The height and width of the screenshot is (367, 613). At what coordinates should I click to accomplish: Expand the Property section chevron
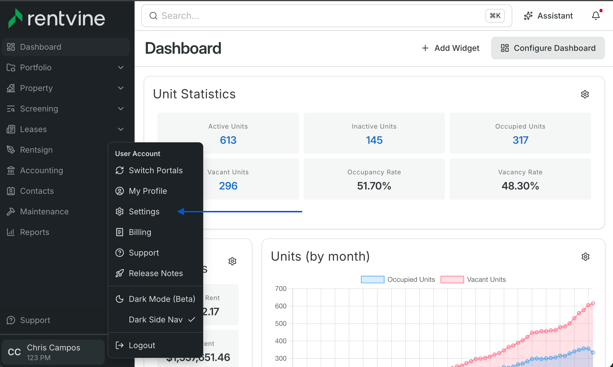coord(121,88)
